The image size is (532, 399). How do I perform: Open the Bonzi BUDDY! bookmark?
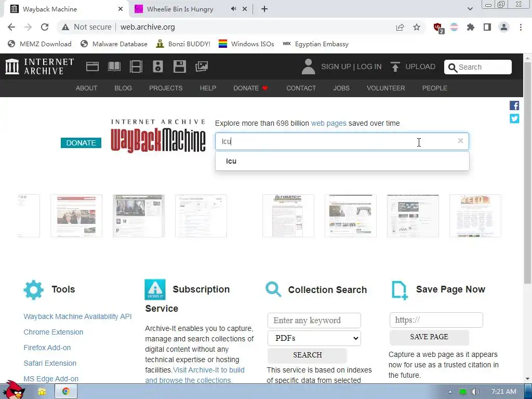[x=183, y=44]
